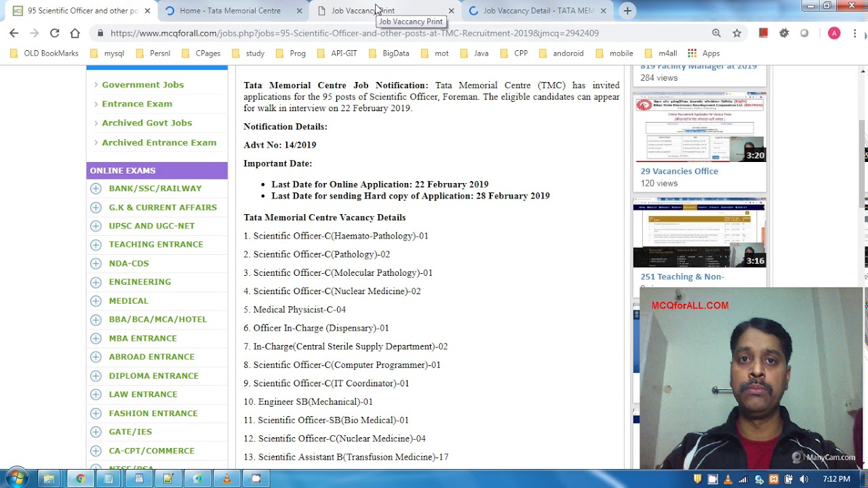
Task: Expand the TEACHING ENTRANCE plus icon
Action: click(x=96, y=245)
